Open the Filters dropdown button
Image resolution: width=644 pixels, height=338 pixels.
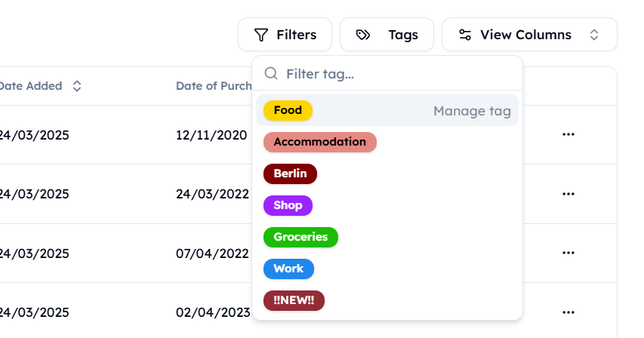point(285,35)
